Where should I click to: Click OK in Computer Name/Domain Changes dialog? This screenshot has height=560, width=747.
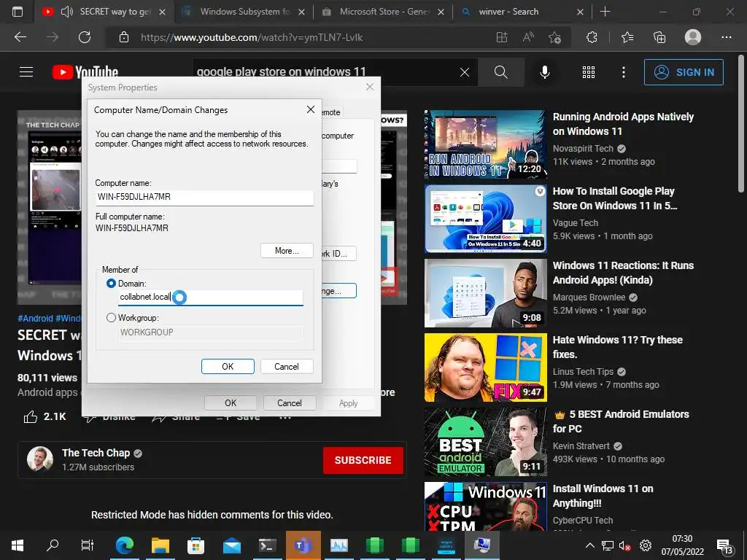(228, 367)
